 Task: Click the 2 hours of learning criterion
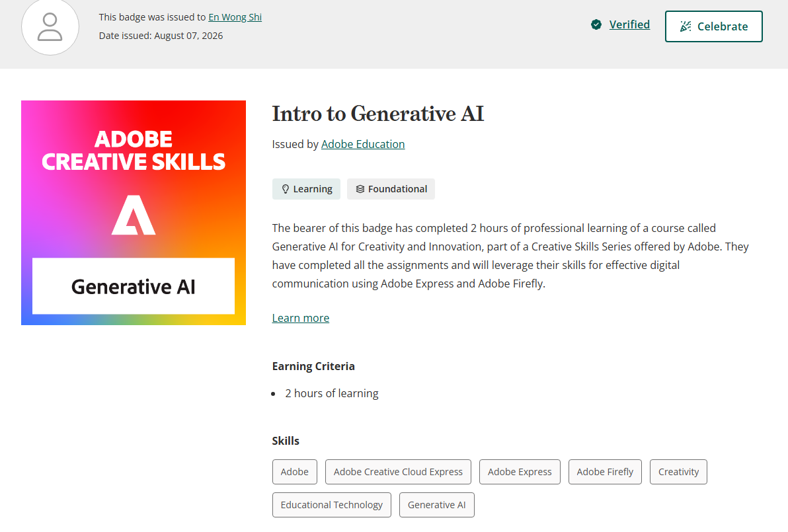coord(332,393)
